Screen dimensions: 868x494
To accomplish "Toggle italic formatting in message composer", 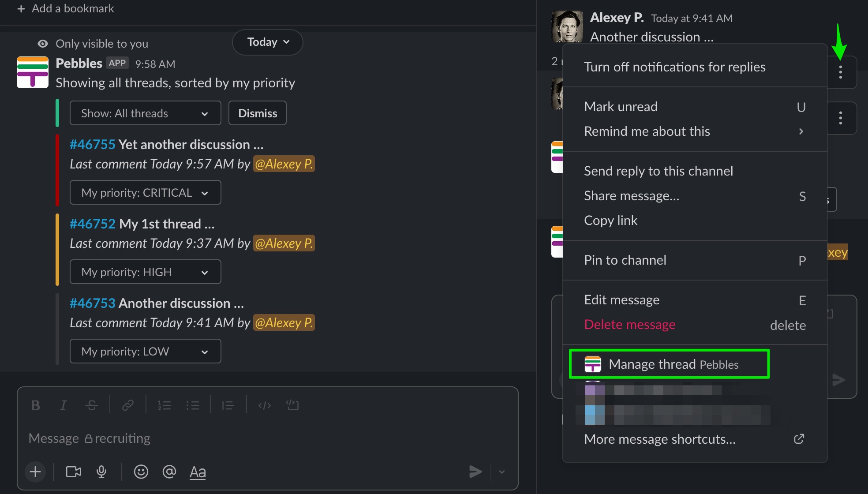I will coord(64,405).
